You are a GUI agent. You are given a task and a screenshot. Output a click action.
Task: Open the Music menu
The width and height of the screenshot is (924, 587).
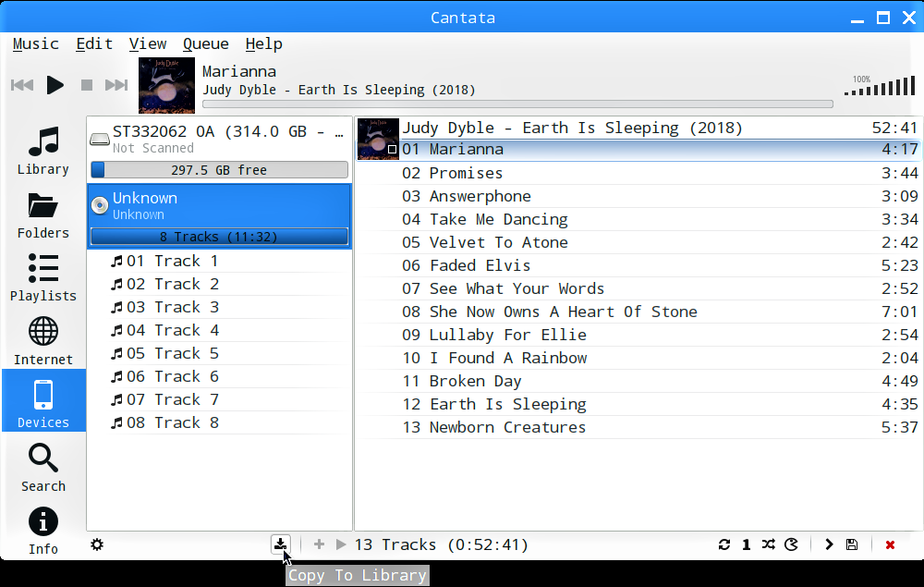[35, 44]
